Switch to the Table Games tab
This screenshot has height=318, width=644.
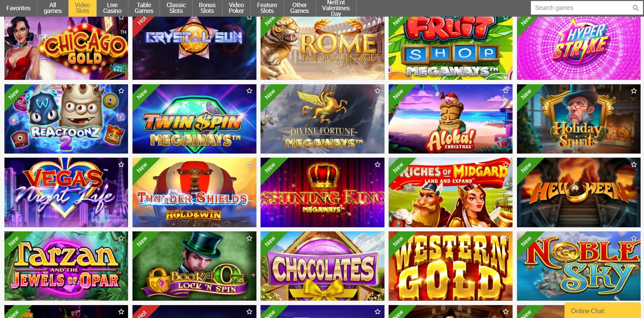(144, 8)
